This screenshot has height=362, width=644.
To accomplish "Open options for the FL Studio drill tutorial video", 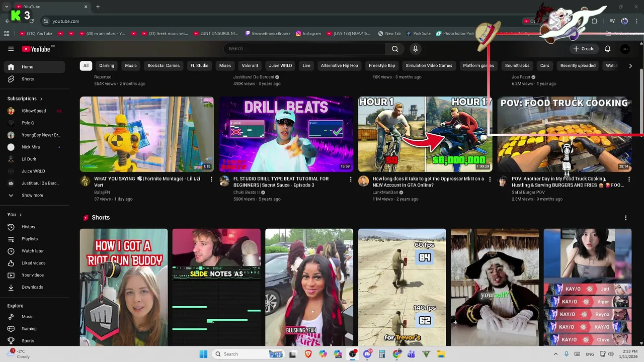I will pyautogui.click(x=351, y=179).
